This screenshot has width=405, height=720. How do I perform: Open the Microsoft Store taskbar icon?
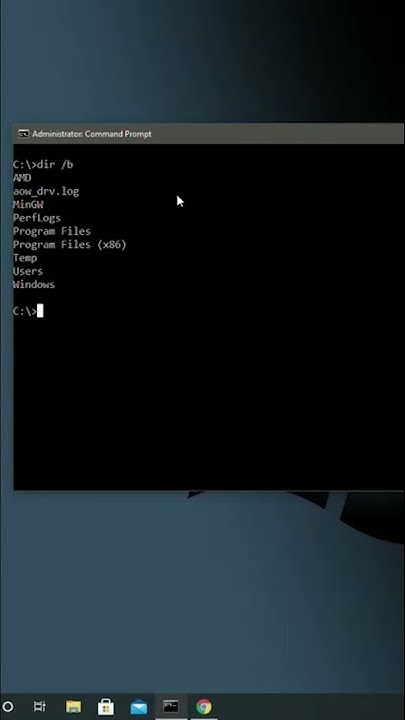pos(106,706)
